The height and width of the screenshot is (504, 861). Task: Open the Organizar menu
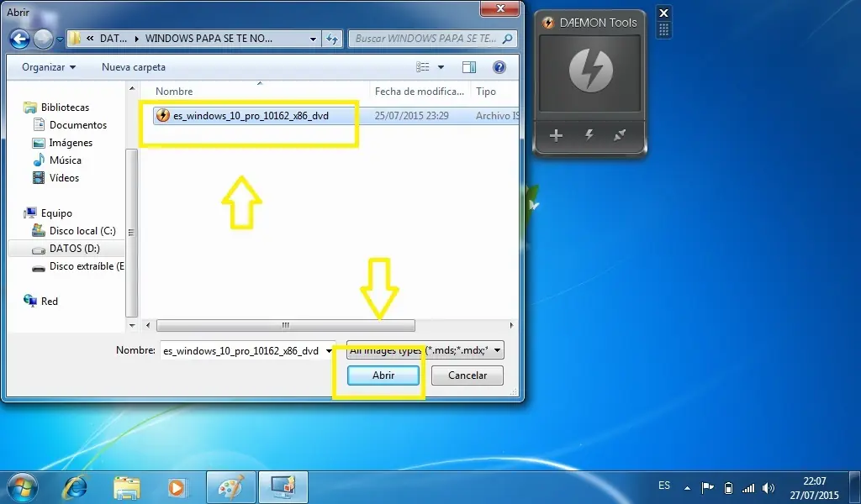49,67
